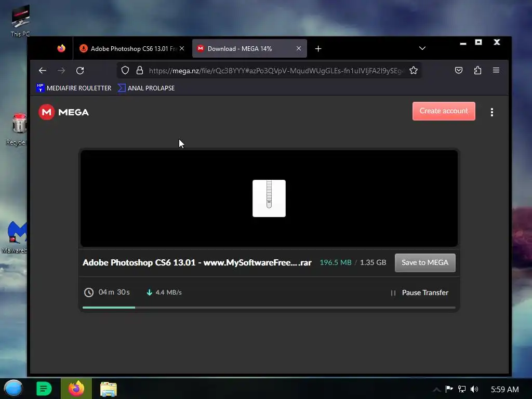Minimize the Firefox window
532x399 pixels.
[x=463, y=43]
